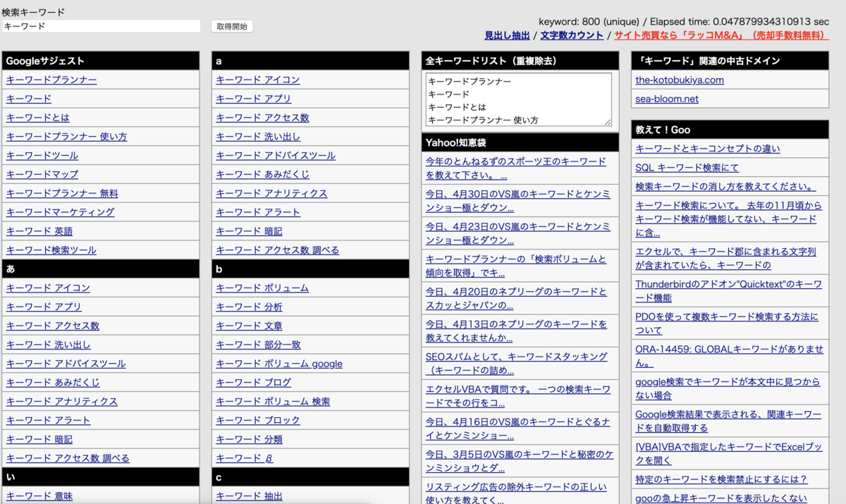Open the キーワード 意味 link
846x504 pixels.
pos(39,496)
